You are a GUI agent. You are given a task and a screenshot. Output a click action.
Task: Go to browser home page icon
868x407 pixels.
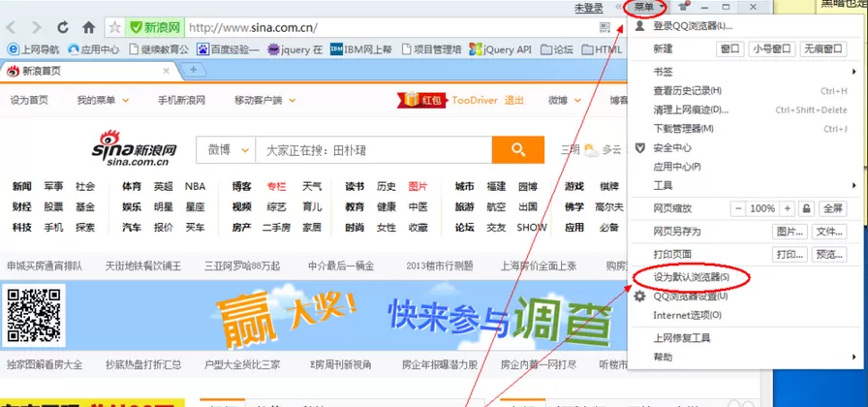point(88,27)
